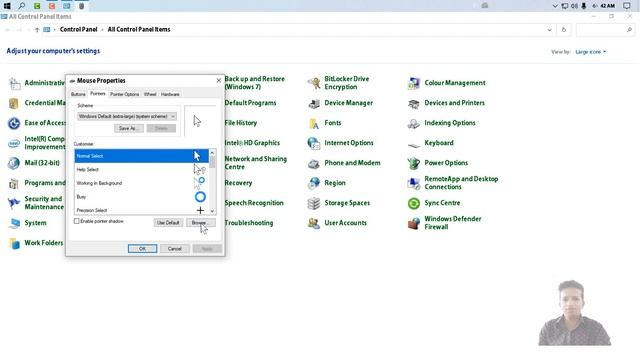Open the Region globe icon
640x360 pixels.
click(x=313, y=183)
